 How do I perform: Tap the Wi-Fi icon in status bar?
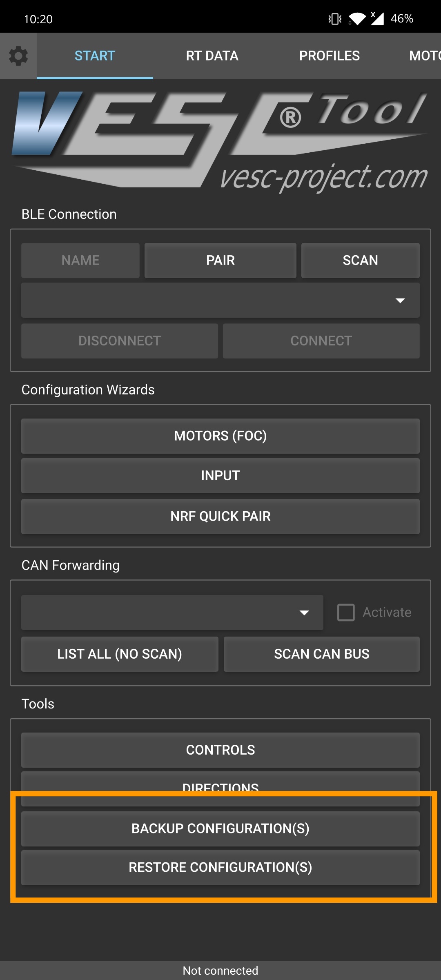tap(357, 19)
